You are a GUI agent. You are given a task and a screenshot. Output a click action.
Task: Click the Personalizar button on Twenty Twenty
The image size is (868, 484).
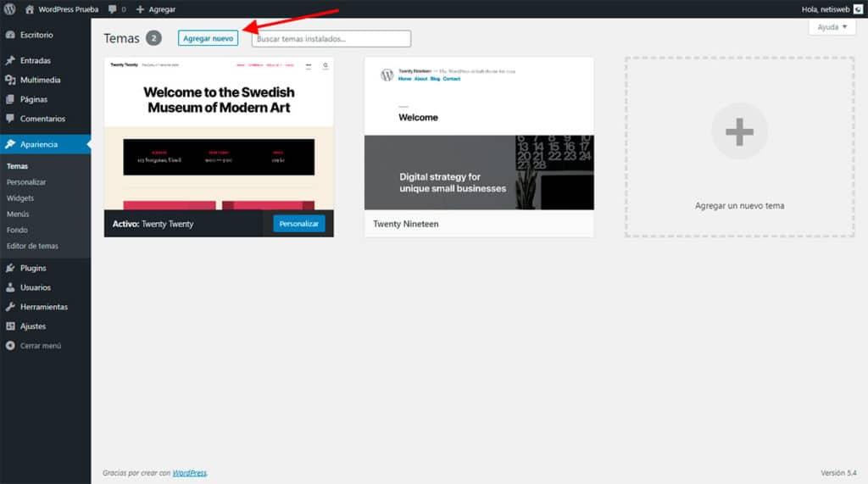coord(299,224)
